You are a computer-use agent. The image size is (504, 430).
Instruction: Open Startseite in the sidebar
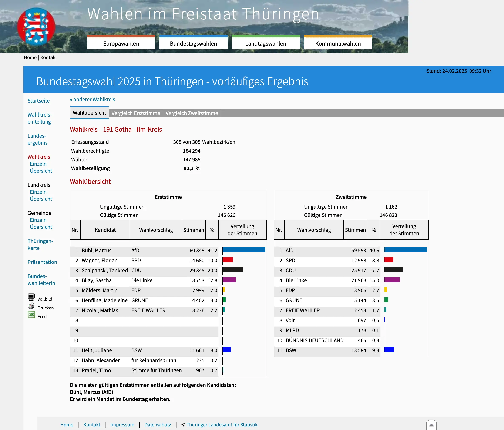tap(38, 100)
